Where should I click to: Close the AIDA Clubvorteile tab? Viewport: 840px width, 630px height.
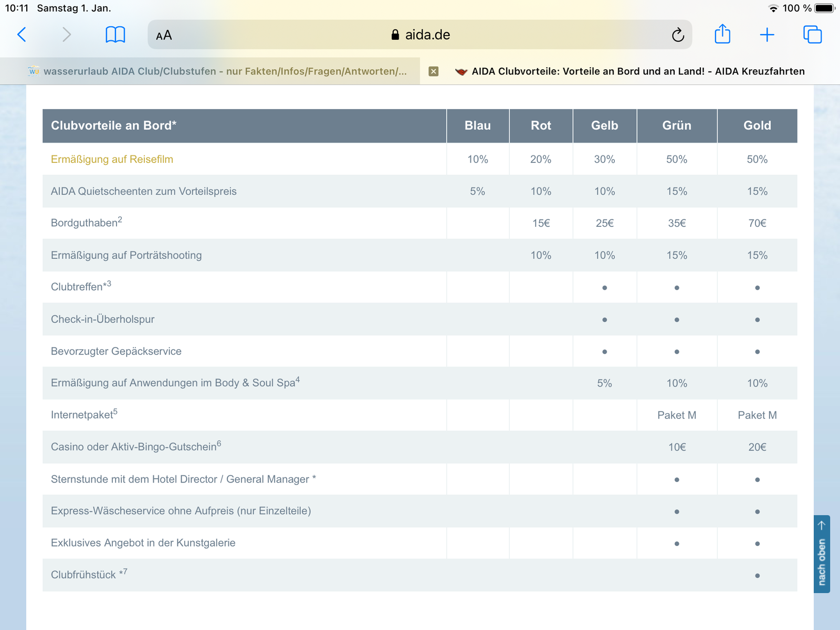(x=434, y=71)
